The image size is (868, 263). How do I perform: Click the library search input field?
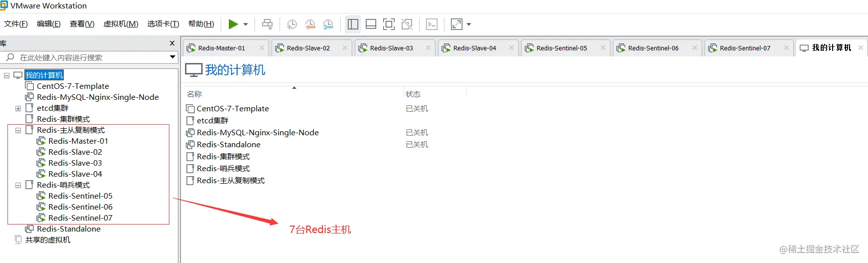(91, 57)
